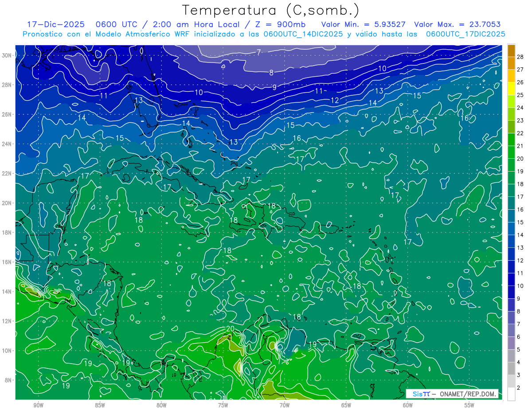The height and width of the screenshot is (411, 532).
Task: Click the '55W' longitude axis label
Action: tap(469, 405)
